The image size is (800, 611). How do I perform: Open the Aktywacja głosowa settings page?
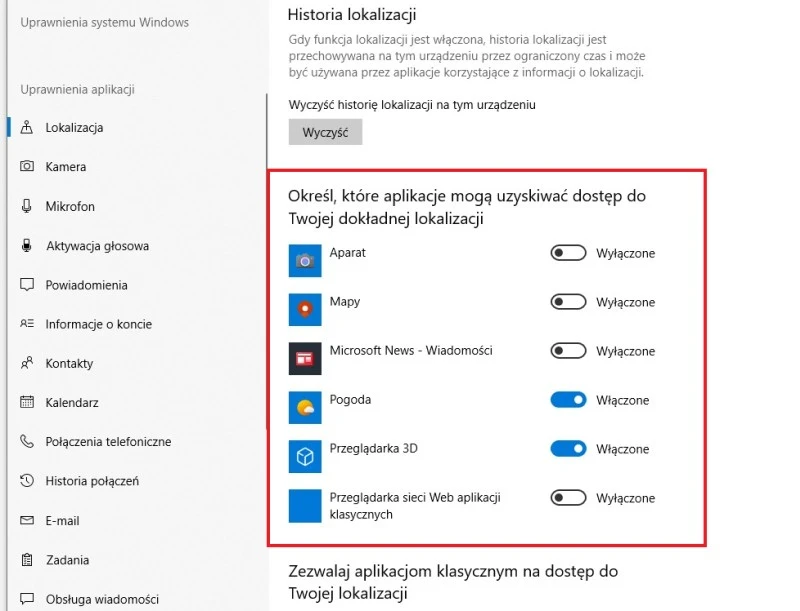point(97,246)
